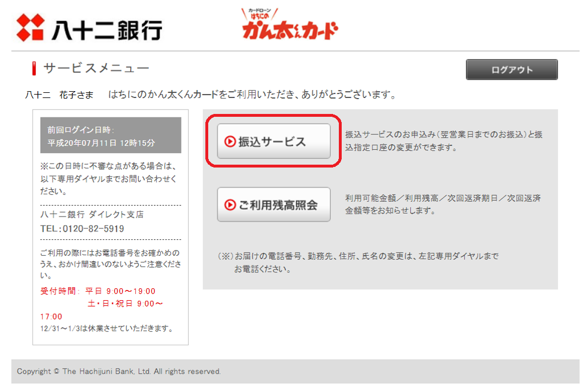The width and height of the screenshot is (583, 392).
Task: Click the phone number TEL:0120-82-5919
Action: pyautogui.click(x=82, y=228)
